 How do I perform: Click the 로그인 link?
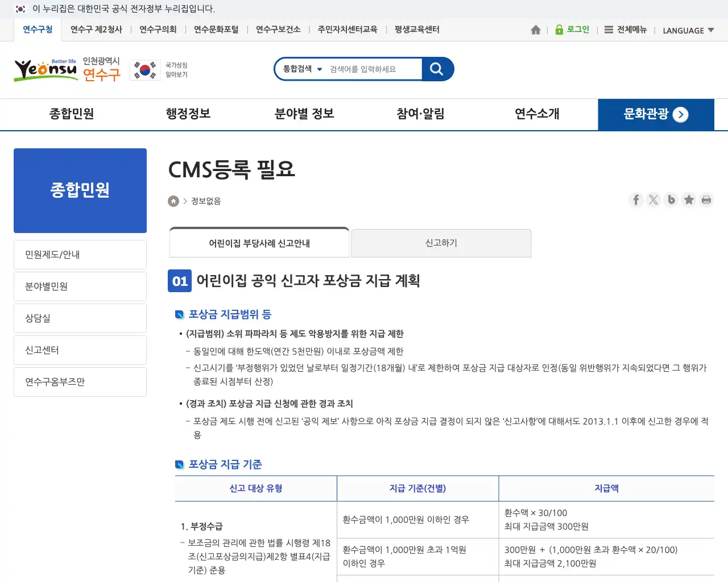click(x=573, y=30)
